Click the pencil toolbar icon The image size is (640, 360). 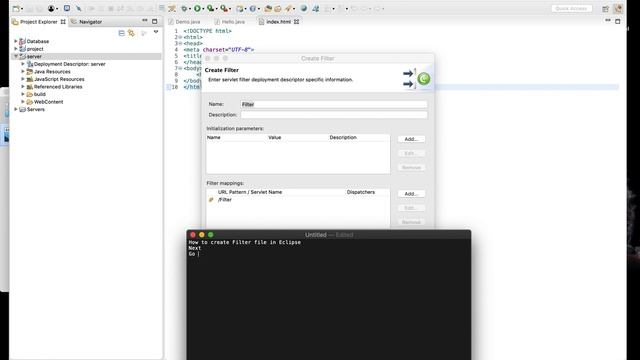[x=78, y=9]
